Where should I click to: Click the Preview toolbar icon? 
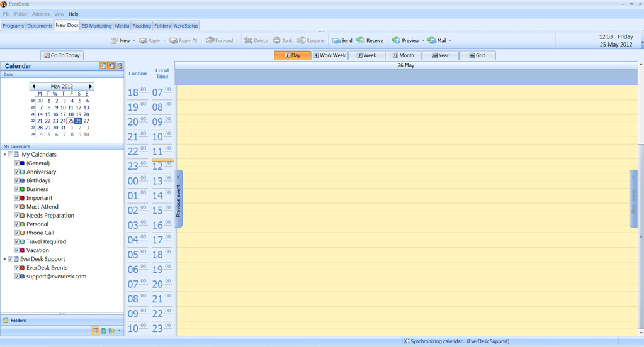pyautogui.click(x=396, y=40)
